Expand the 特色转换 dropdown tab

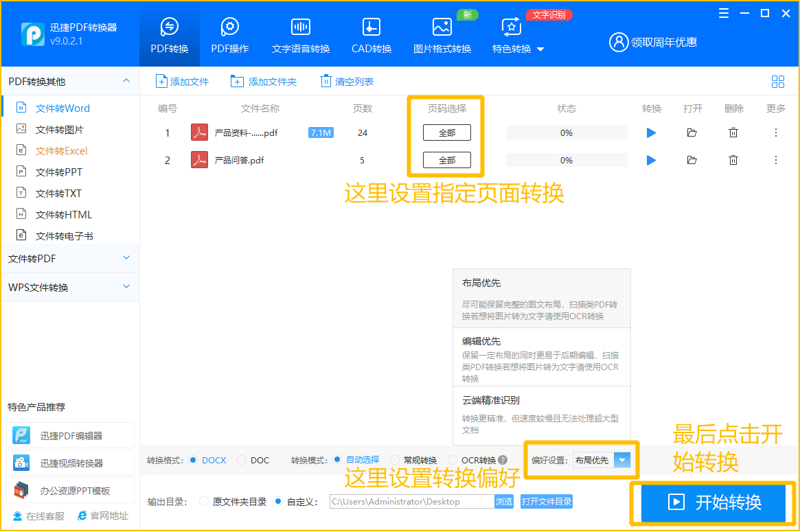[x=517, y=36]
